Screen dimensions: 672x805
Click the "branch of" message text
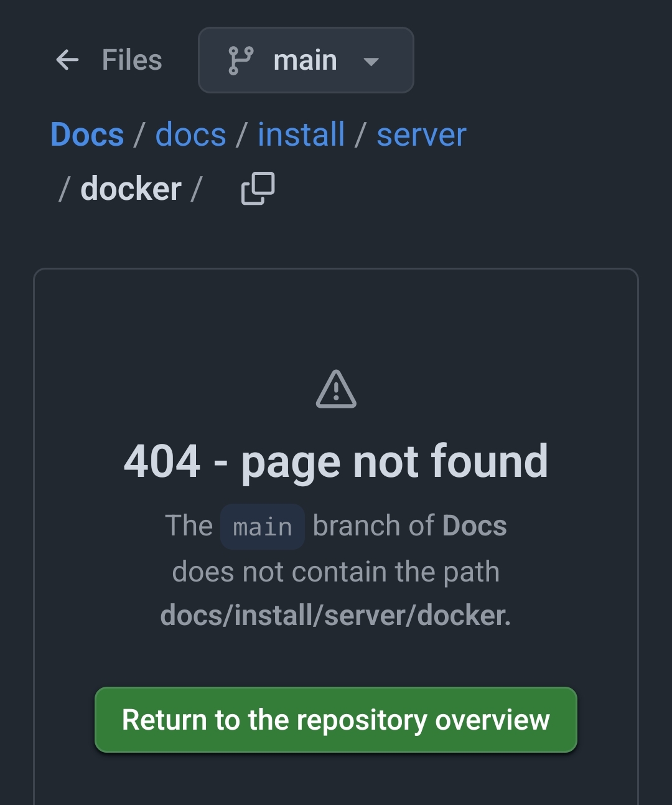[373, 526]
